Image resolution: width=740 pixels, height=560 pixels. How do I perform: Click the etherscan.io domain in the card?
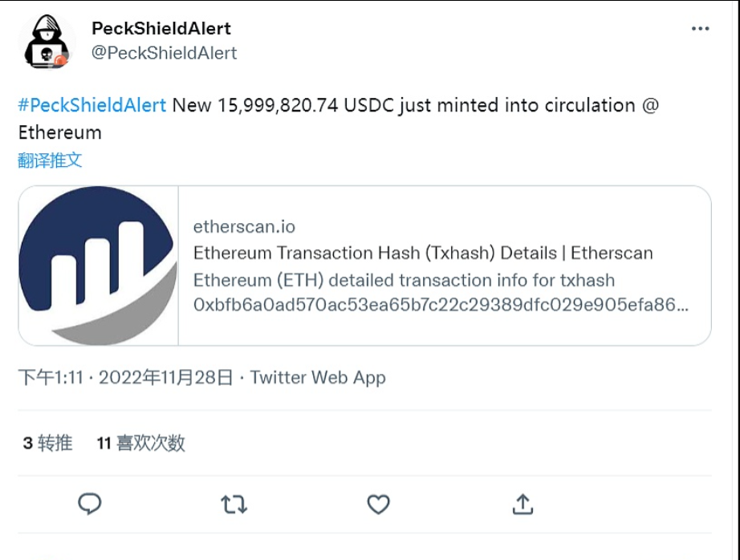(244, 227)
